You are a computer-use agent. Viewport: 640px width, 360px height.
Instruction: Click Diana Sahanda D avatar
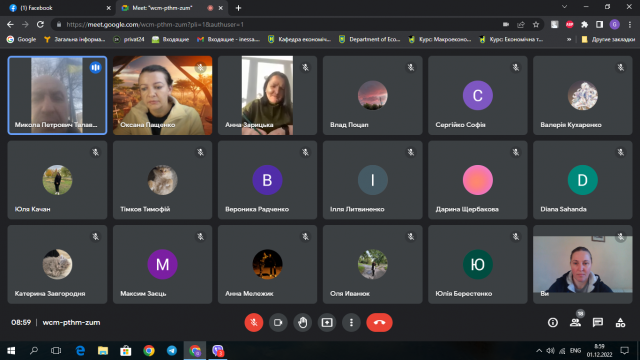click(x=582, y=180)
